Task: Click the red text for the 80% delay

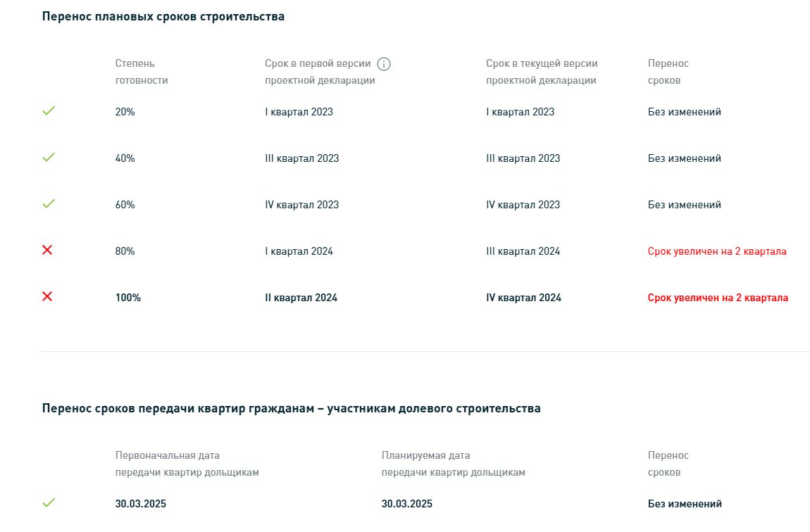Action: pyautogui.click(x=717, y=251)
